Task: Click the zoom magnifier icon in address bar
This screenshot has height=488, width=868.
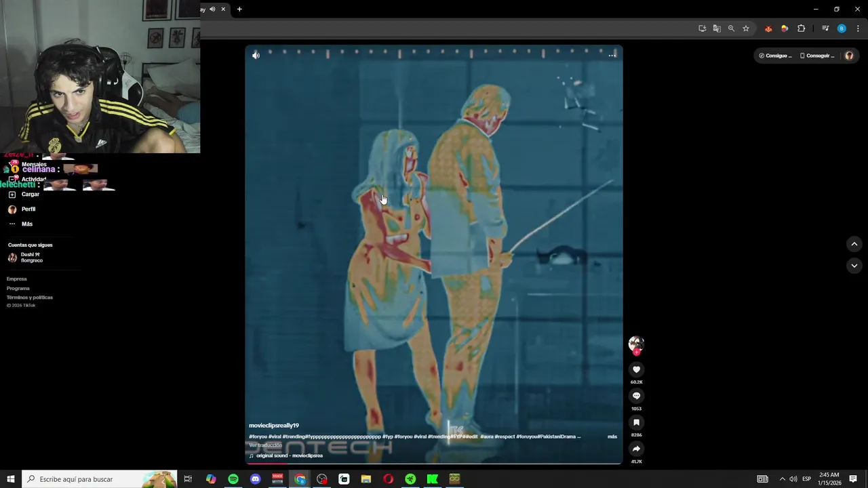Action: (731, 28)
